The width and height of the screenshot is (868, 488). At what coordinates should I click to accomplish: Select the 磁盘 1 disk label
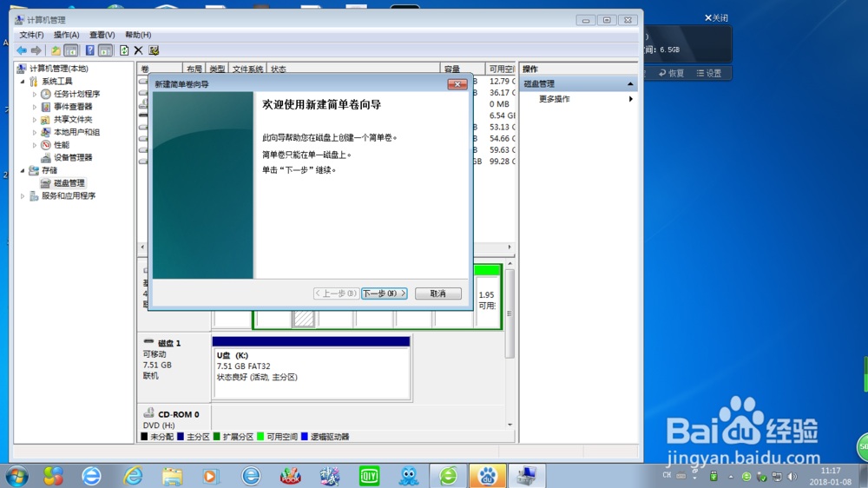pos(169,344)
